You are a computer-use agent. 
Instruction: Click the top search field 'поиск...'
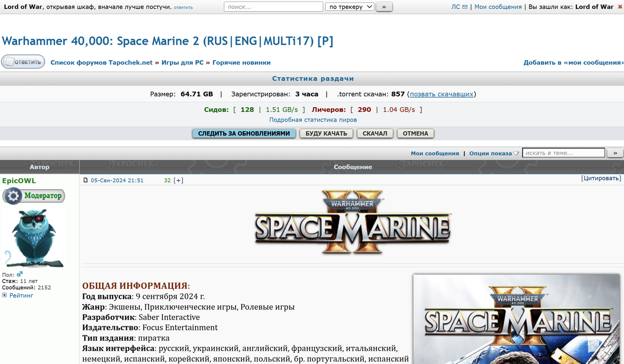point(273,7)
